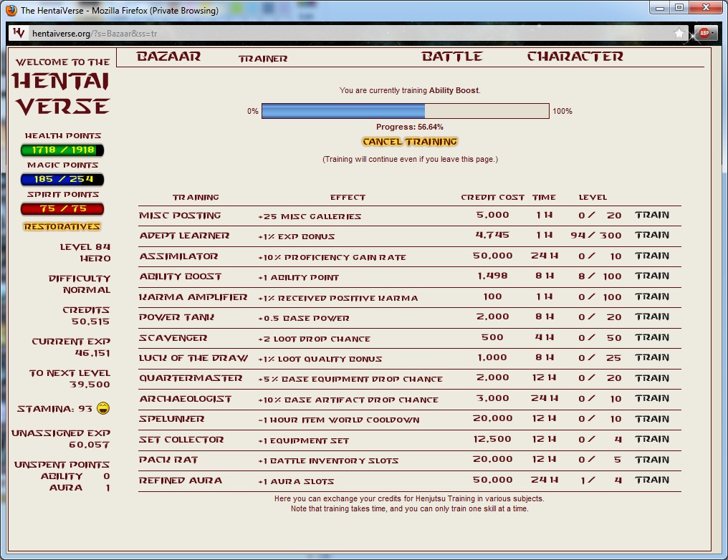Train the Luck of the Draw skill

click(652, 358)
